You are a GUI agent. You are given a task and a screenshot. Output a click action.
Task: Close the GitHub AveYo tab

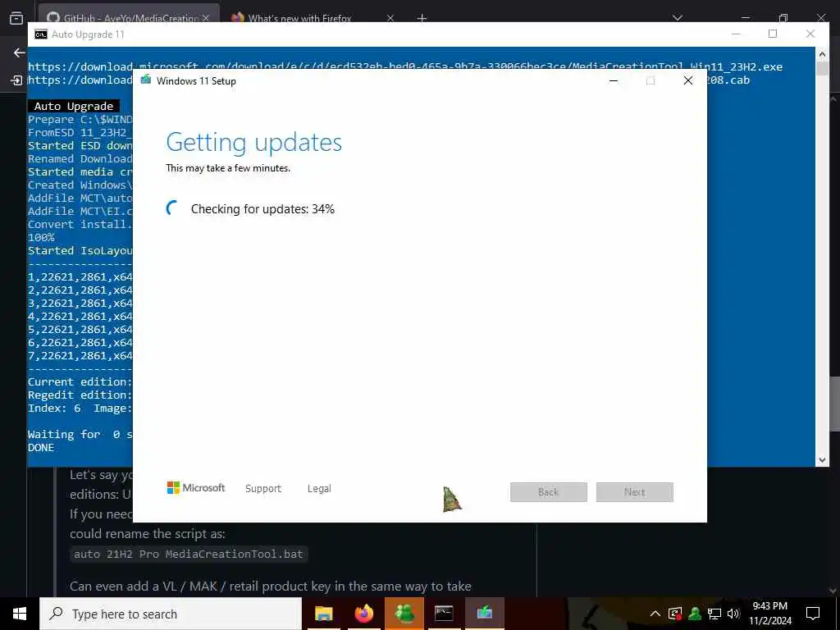coord(206,18)
